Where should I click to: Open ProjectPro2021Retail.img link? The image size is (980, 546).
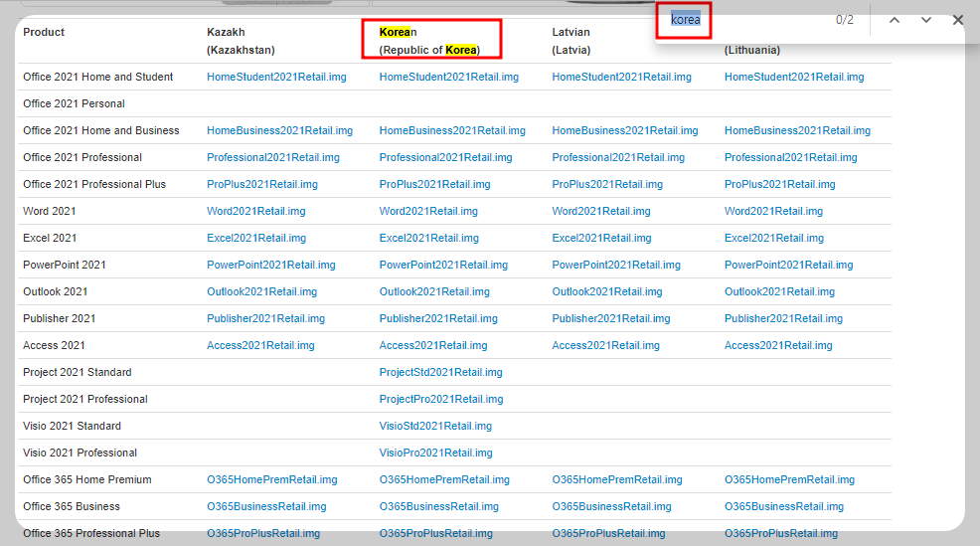440,400
